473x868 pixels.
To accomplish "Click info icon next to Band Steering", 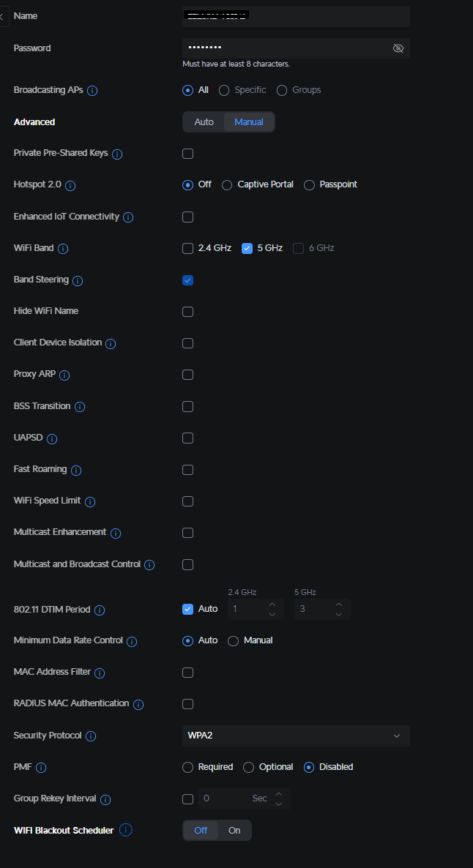I will (78, 280).
